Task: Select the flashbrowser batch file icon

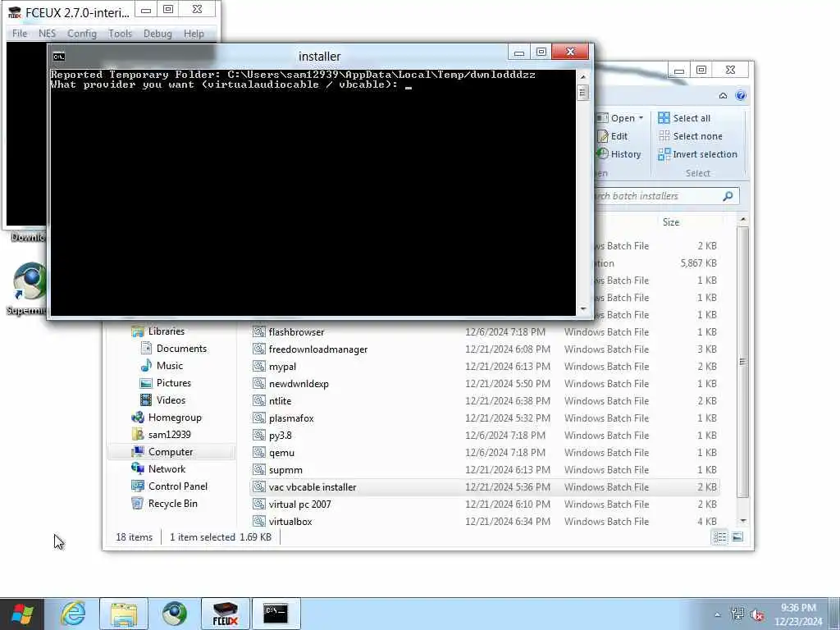Action: (x=259, y=332)
